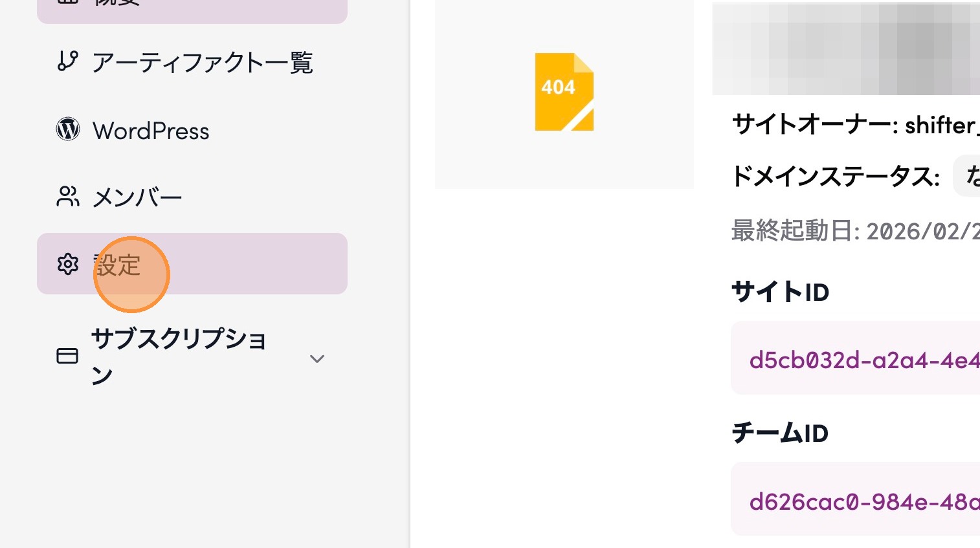
Task: Select the 設定 text label
Action: pos(118,265)
